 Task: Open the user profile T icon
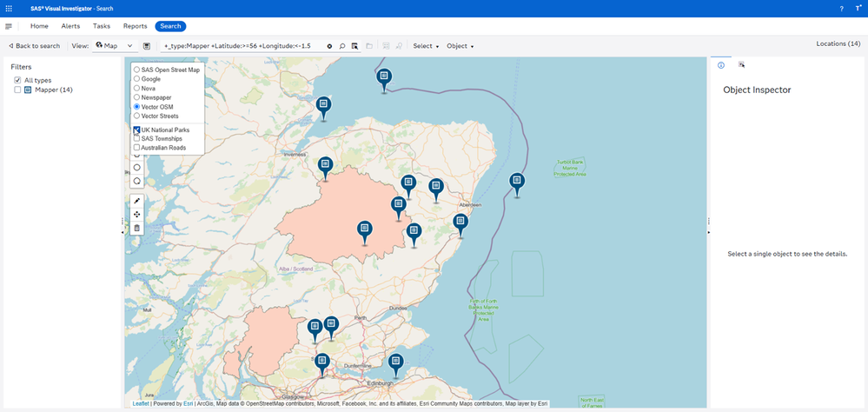tap(858, 9)
